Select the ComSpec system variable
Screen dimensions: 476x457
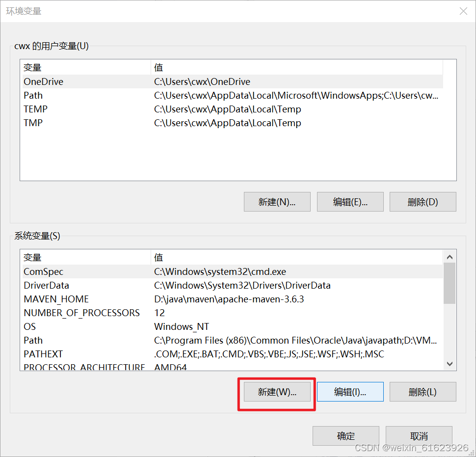[233, 271]
